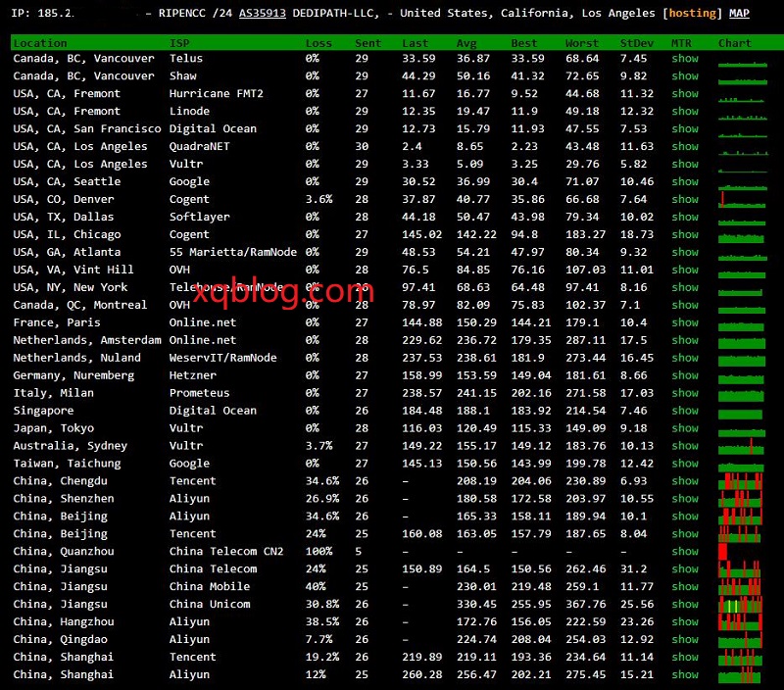Image resolution: width=784 pixels, height=690 pixels.
Task: Show MTR for Tokyo Vultr row
Action: [x=684, y=428]
